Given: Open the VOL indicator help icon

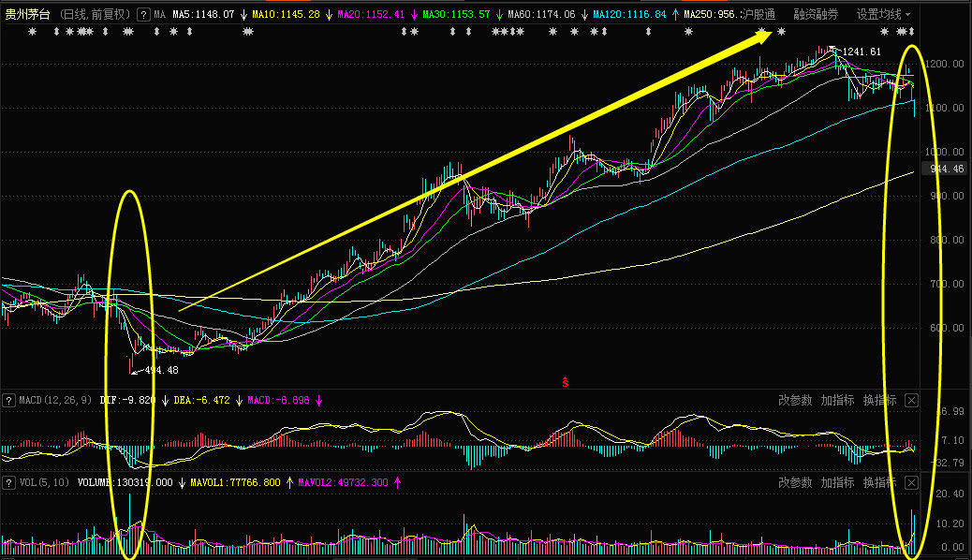Looking at the screenshot, I should point(8,482).
